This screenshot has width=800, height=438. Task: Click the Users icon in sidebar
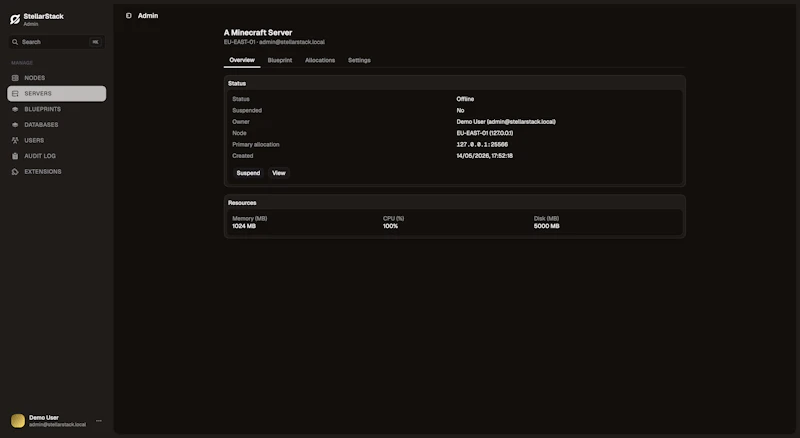(x=15, y=140)
